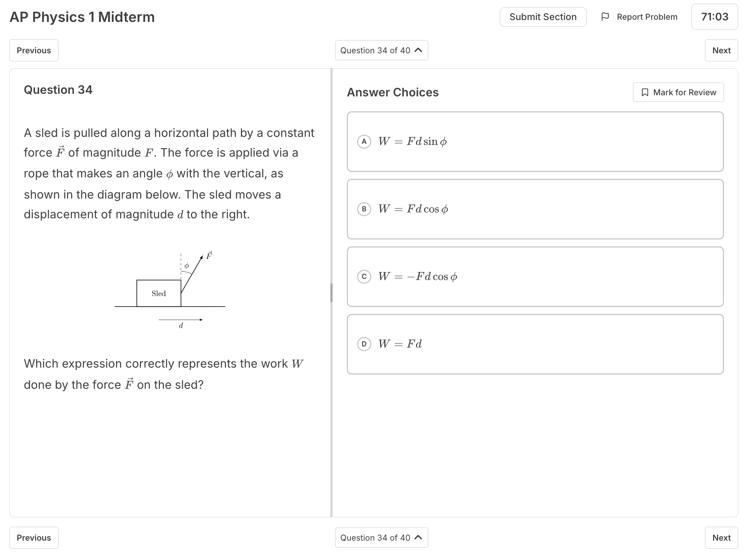Viewport: 755px width, 560px height.
Task: Click the chevron icon in bottom question selector
Action: (x=419, y=537)
